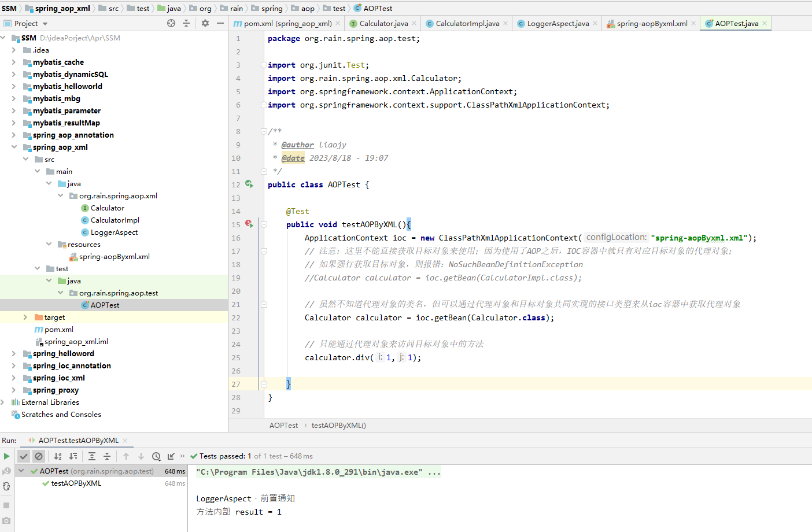Select Calculator interface in project tree
Viewport: 812px width, 532px height.
[107, 208]
